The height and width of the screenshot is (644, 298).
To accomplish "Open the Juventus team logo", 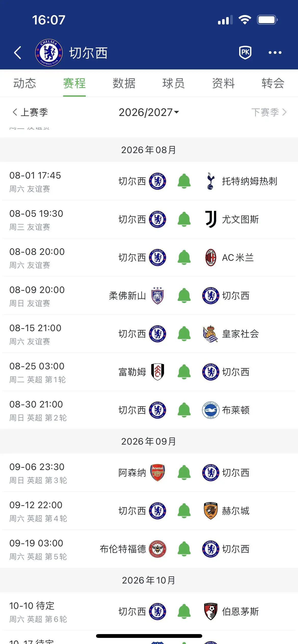I will pos(211,219).
